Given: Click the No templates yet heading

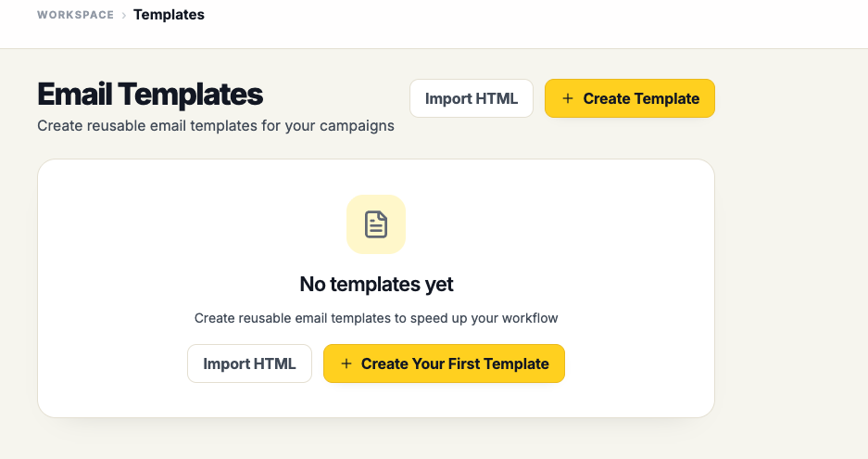Looking at the screenshot, I should point(376,285).
